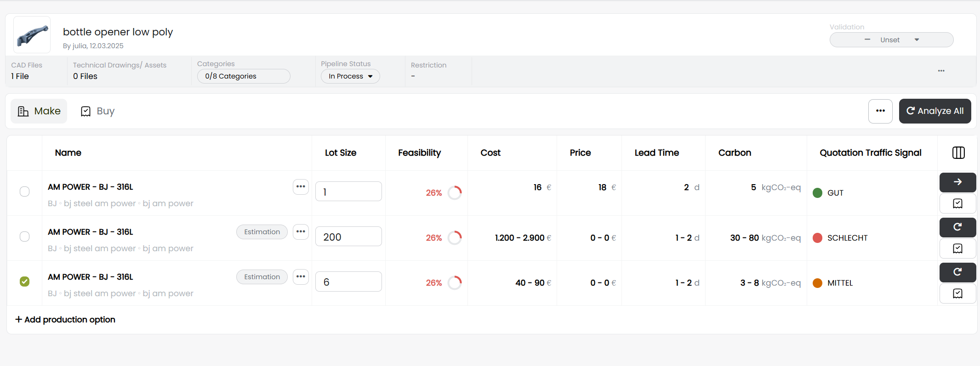The height and width of the screenshot is (366, 980).
Task: Open the Validation Unset dropdown
Action: tap(891, 40)
